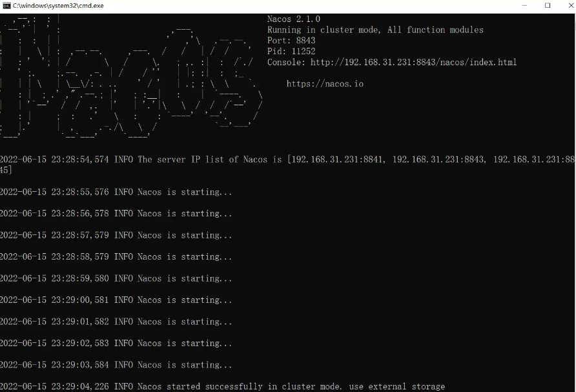The image size is (576, 392).
Task: Click the 23:29:03,584 Nacos is starting line
Action: [x=116, y=365]
